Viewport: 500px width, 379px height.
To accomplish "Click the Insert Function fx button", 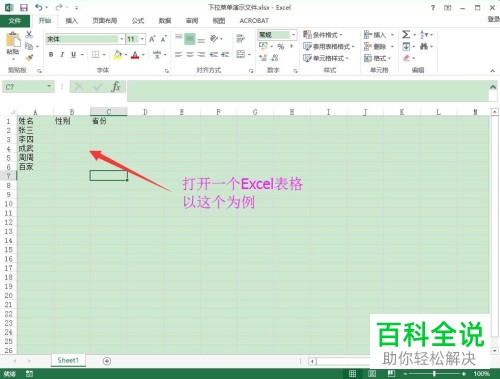I will coord(116,87).
